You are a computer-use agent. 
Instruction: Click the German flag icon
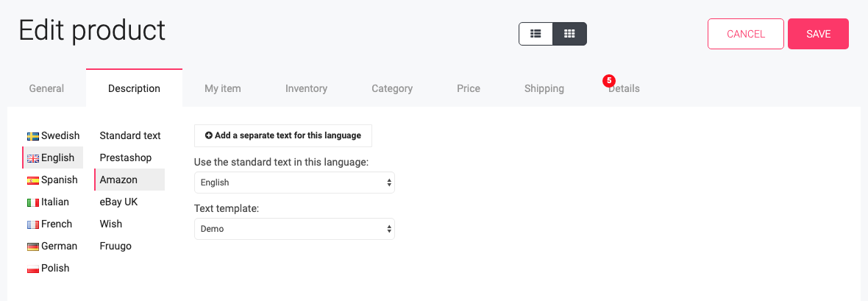click(32, 247)
